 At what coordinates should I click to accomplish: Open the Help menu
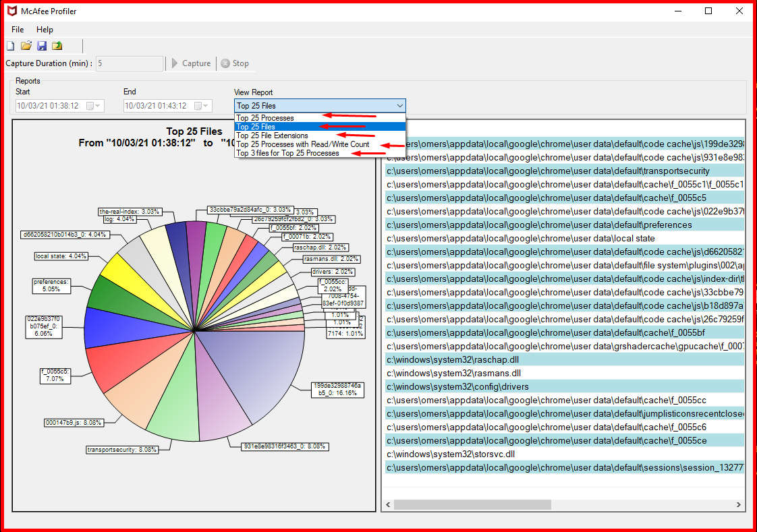pos(45,30)
